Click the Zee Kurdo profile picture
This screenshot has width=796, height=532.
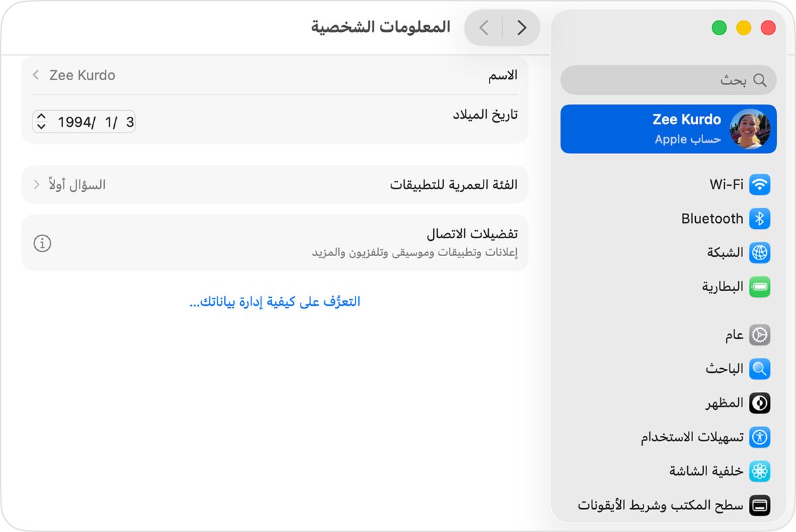tap(750, 129)
